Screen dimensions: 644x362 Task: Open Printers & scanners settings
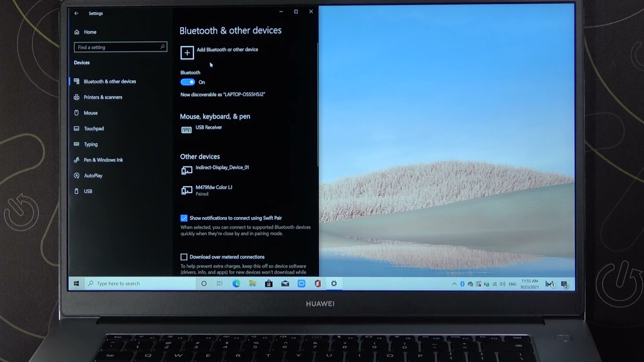[103, 97]
